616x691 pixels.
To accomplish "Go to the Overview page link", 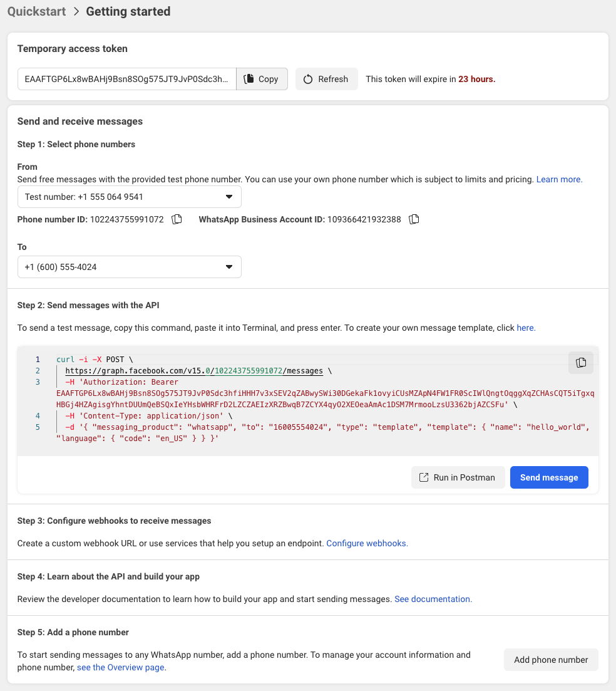I will (x=121, y=667).
